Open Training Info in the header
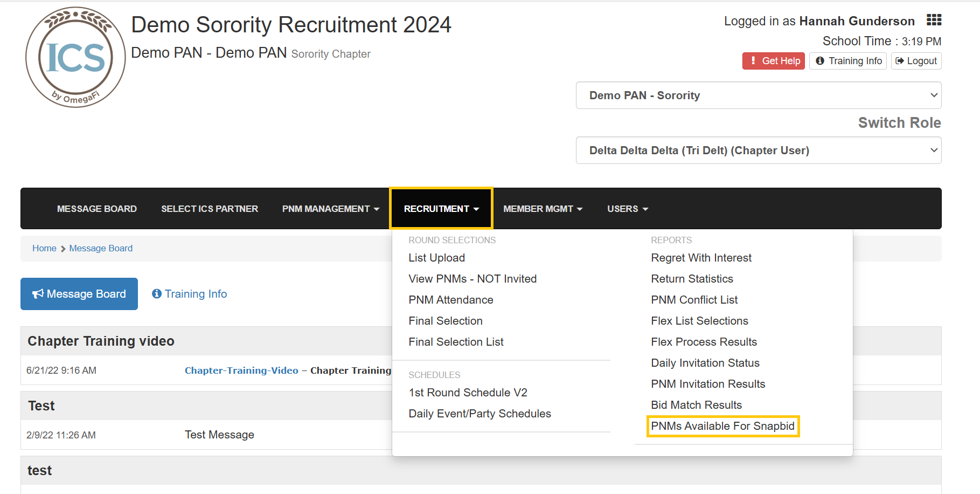Viewport: 980px width, 494px height. (848, 61)
